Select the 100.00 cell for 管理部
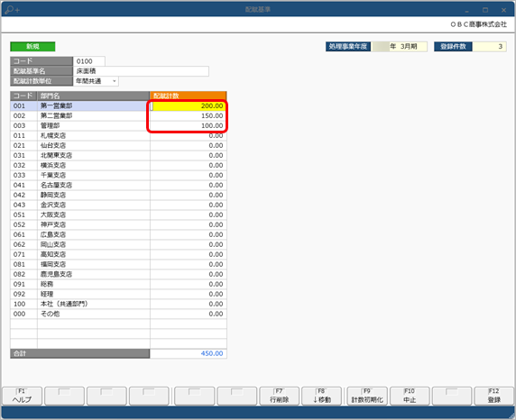 189,125
